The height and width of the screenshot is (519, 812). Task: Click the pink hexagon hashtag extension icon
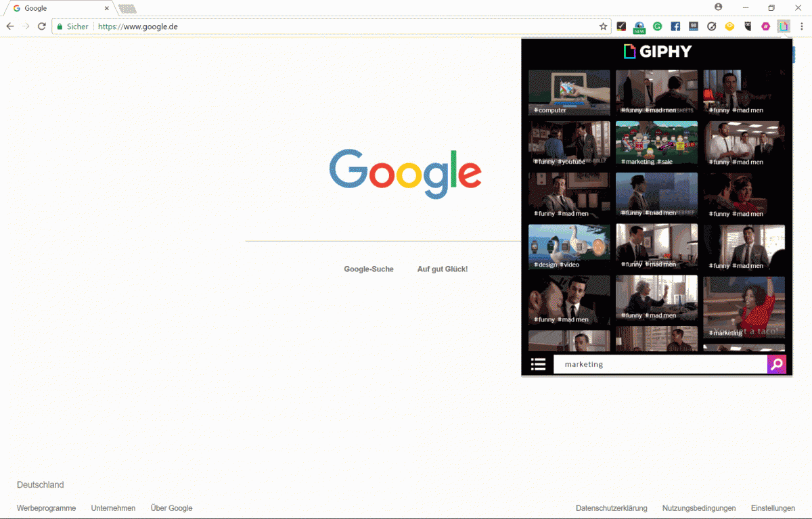pyautogui.click(x=766, y=26)
